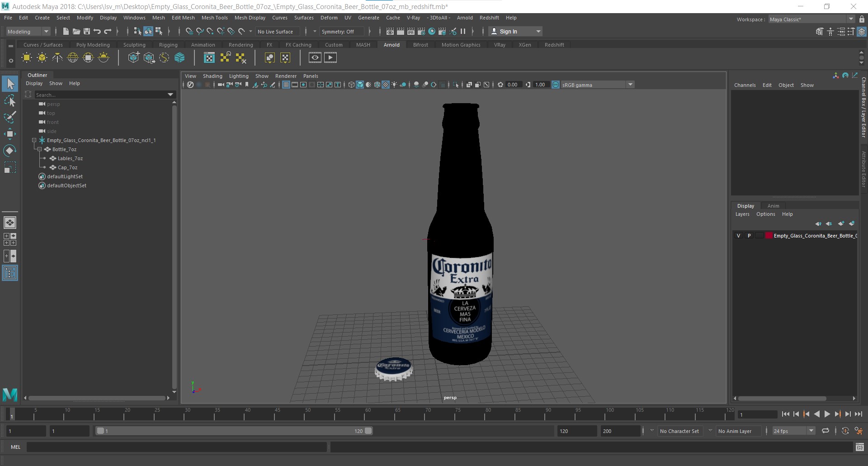This screenshot has height=466, width=868.
Task: Open the 24 fps frame rate dropdown
Action: [793, 431]
